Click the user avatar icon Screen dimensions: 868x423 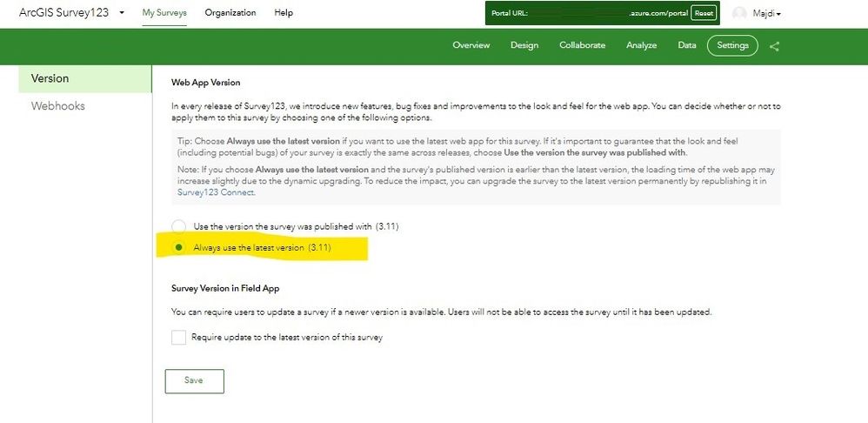coord(739,13)
